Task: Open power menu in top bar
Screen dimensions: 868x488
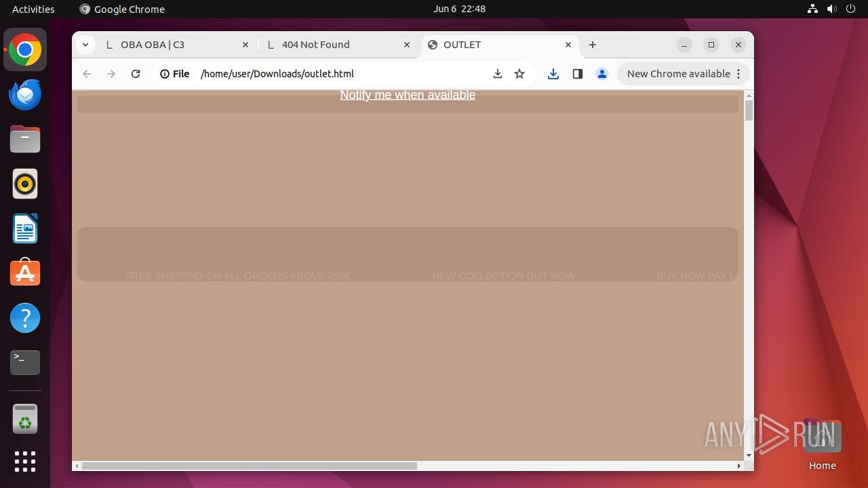Action: pyautogui.click(x=850, y=9)
